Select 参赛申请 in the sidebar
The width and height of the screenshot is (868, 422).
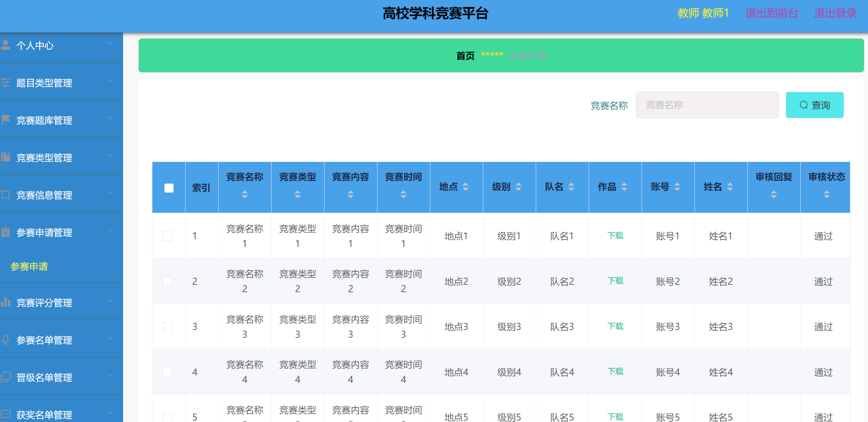click(x=29, y=267)
